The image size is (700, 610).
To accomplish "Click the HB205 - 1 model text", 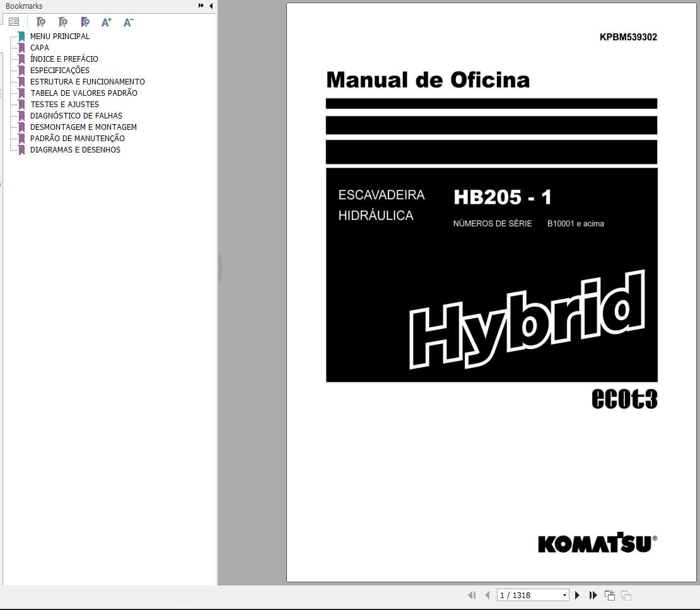I will pos(503,197).
